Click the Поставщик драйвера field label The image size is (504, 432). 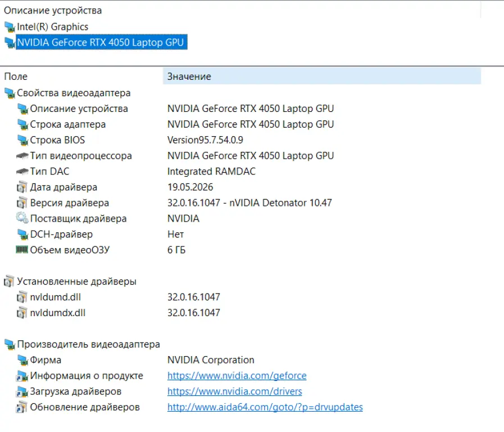(79, 219)
